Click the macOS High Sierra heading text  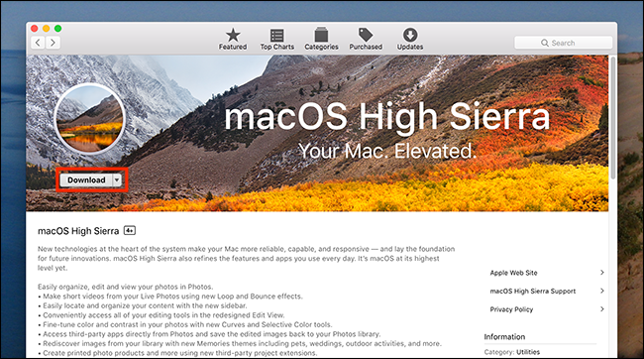78,231
